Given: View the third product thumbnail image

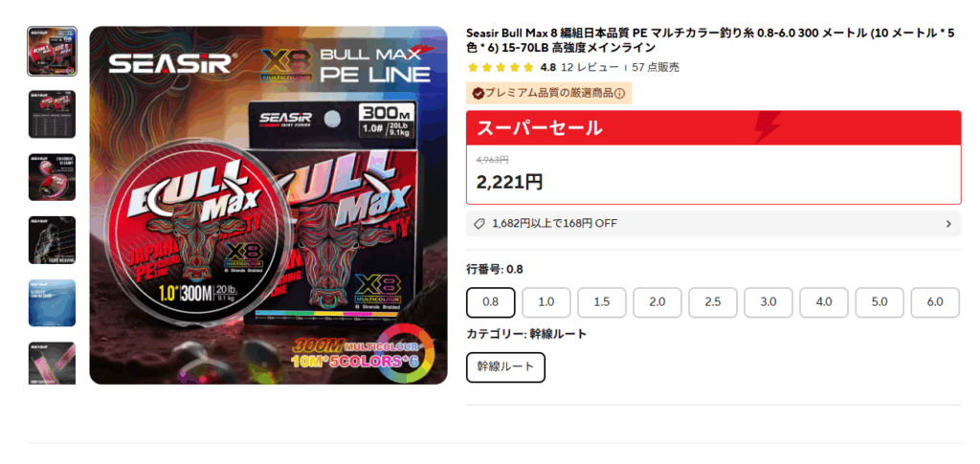Looking at the screenshot, I should pyautogui.click(x=52, y=177).
